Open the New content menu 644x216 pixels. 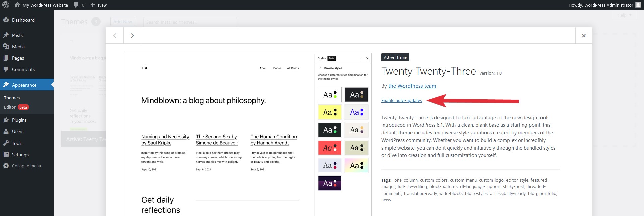(99, 5)
